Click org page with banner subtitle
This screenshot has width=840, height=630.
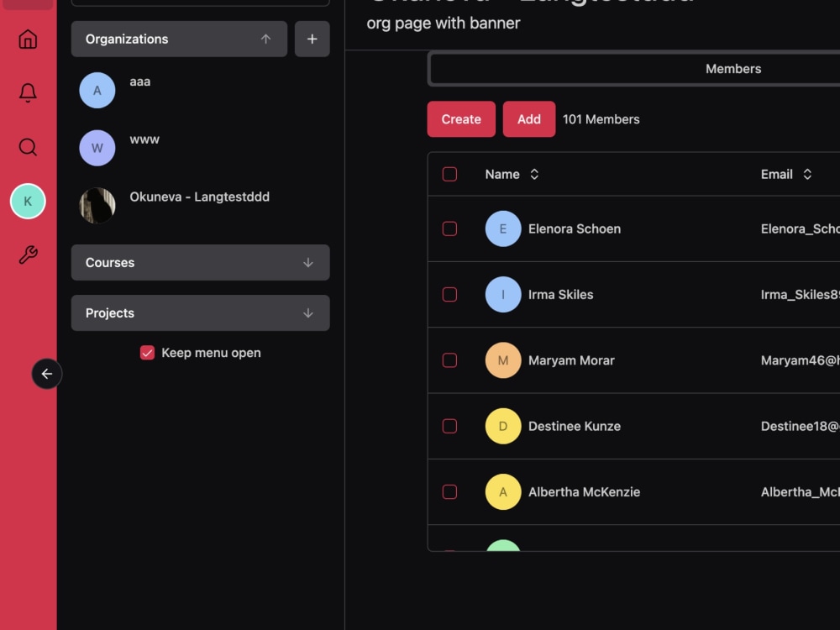tap(443, 23)
